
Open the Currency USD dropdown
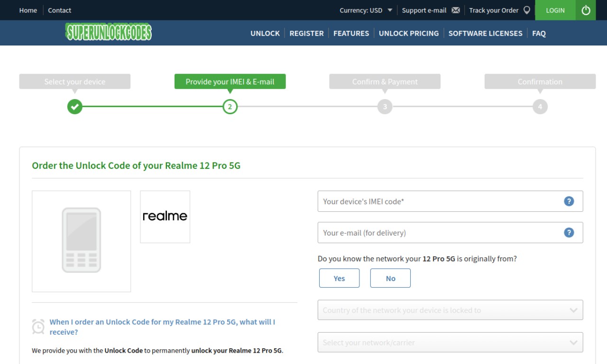366,10
